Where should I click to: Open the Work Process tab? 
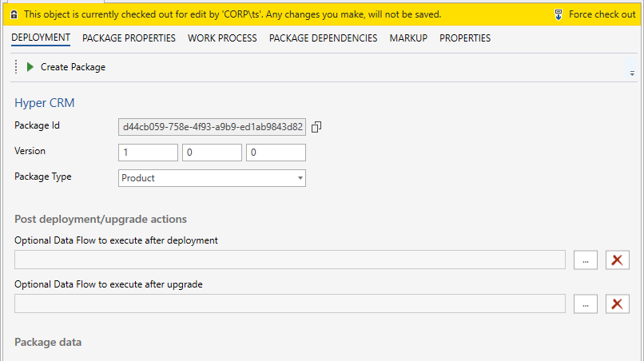click(222, 38)
